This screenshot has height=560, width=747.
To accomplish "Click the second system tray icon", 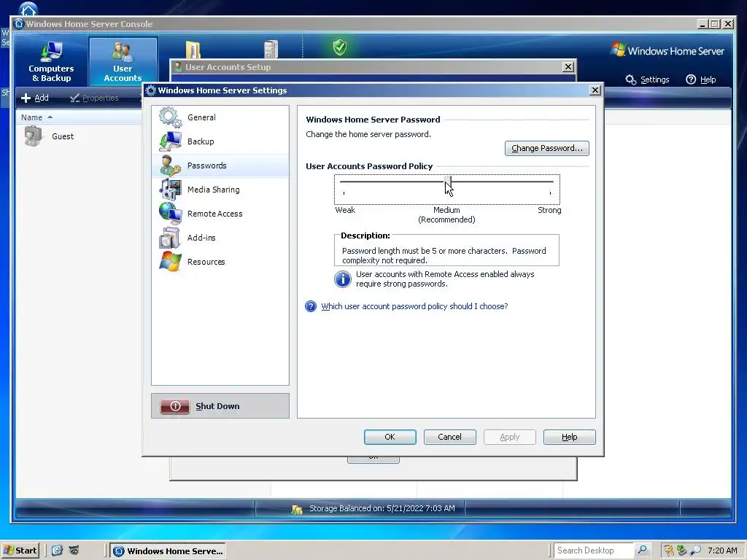I will pos(682,551).
